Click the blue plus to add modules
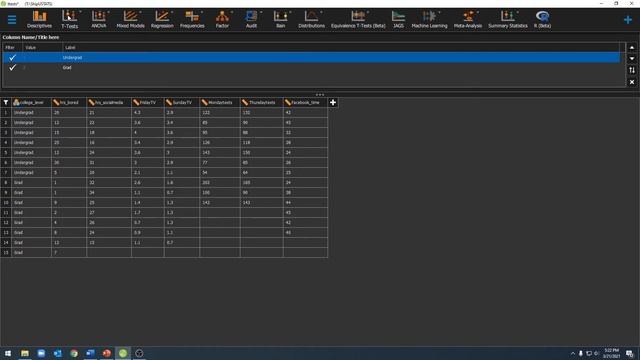Image resolution: width=640 pixels, height=360 pixels. [x=628, y=20]
